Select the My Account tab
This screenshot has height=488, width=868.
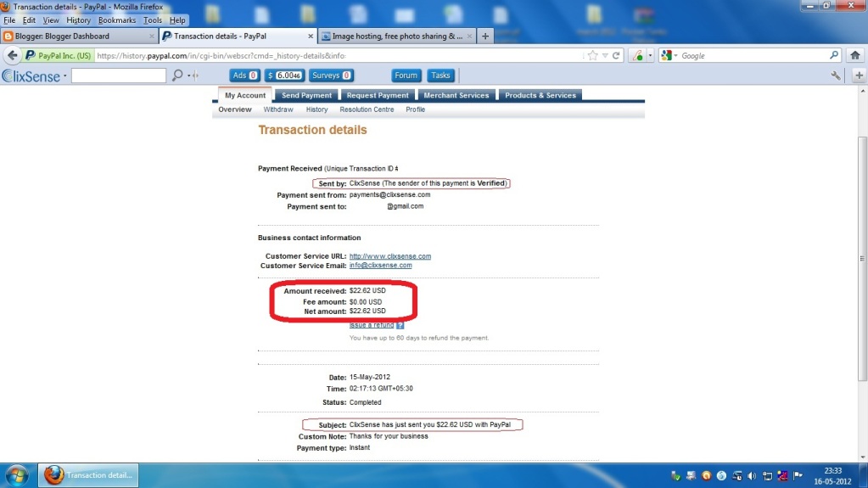click(244, 95)
